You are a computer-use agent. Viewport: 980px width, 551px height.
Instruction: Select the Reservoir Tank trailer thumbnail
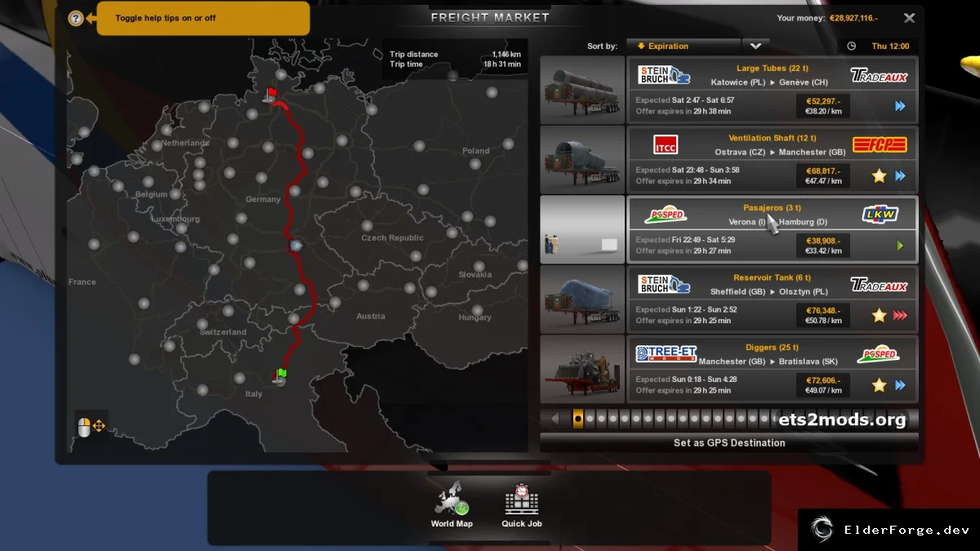582,299
